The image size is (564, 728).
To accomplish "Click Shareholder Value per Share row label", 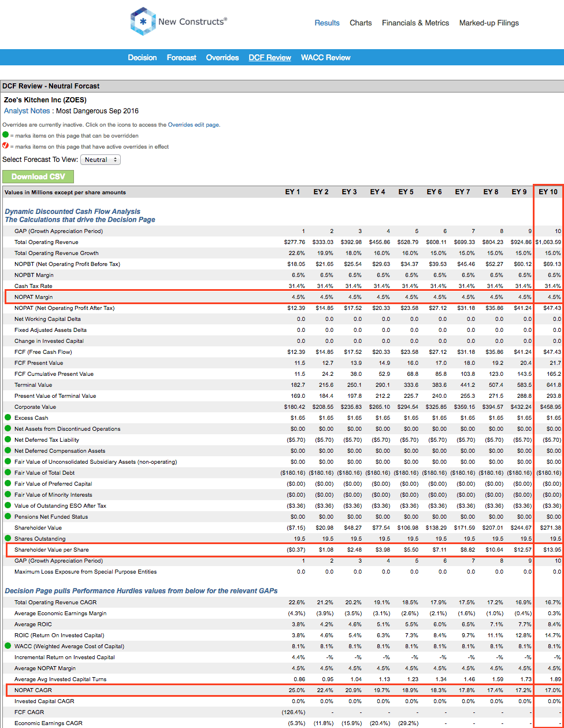I will point(51,549).
